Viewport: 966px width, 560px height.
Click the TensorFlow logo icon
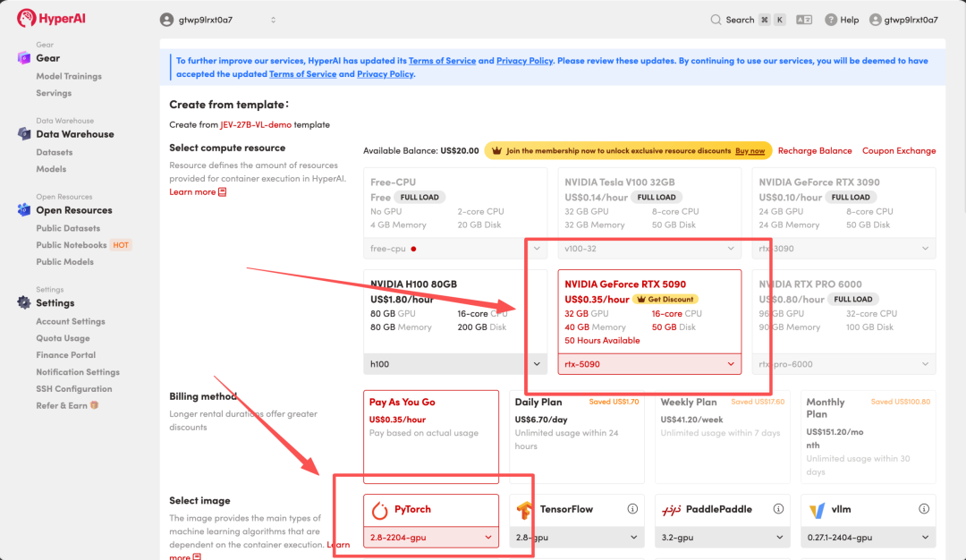point(525,510)
